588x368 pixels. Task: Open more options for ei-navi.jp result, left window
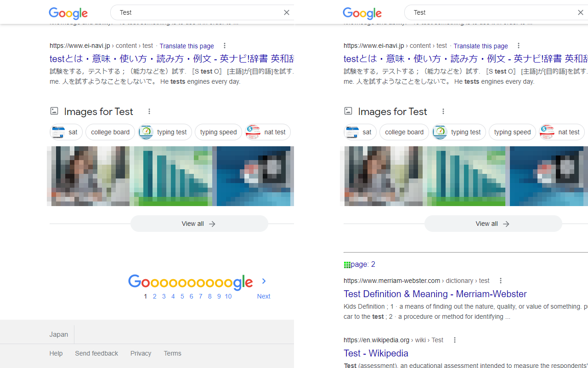225,46
